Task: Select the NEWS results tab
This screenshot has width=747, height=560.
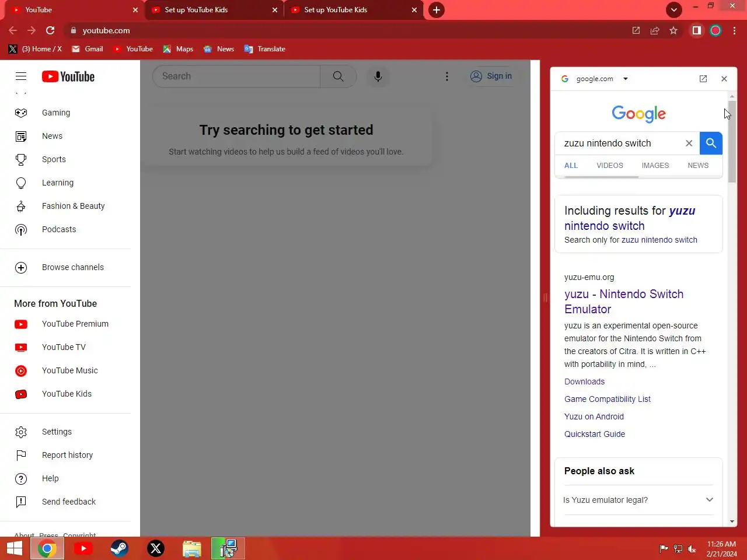Action: click(698, 166)
